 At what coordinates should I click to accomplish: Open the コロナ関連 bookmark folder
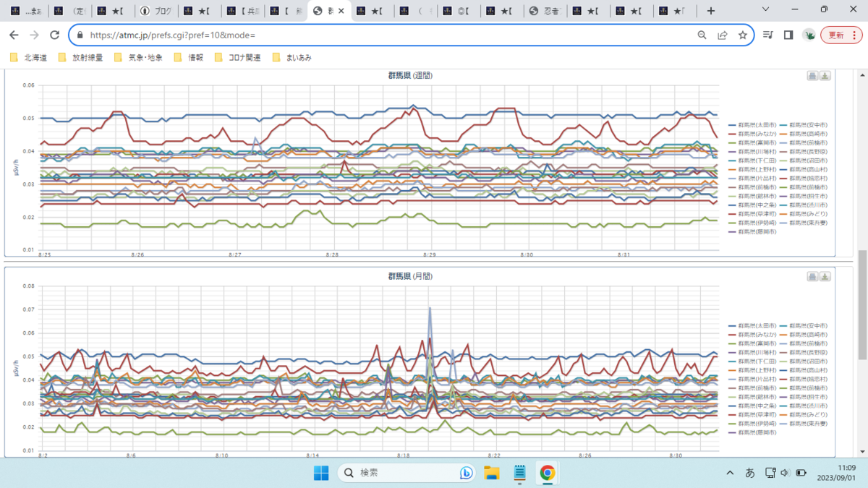(238, 57)
